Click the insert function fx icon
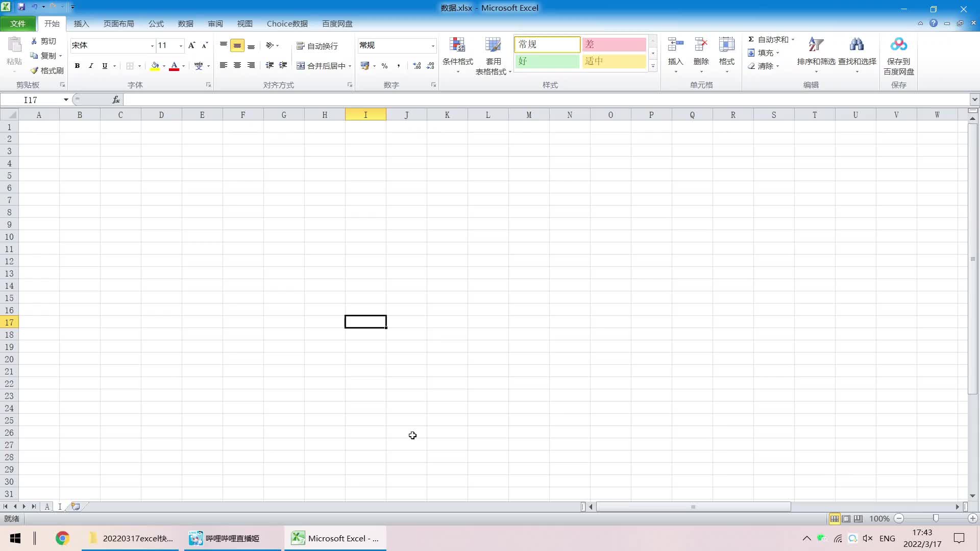 click(116, 100)
